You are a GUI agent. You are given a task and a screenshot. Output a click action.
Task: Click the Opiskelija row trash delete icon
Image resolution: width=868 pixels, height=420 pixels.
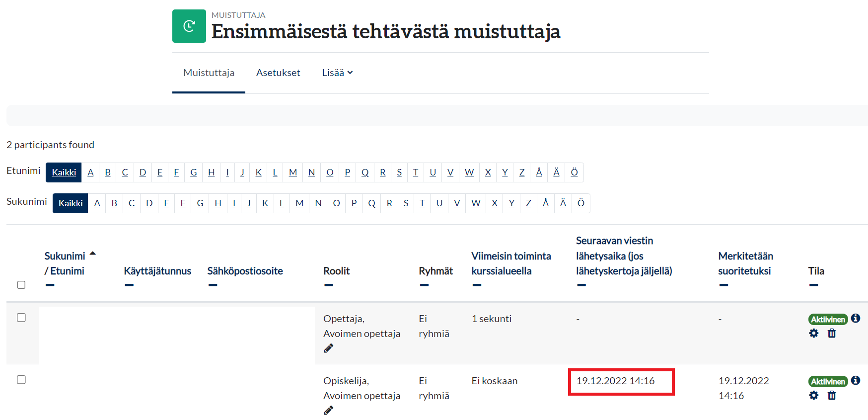tap(832, 396)
